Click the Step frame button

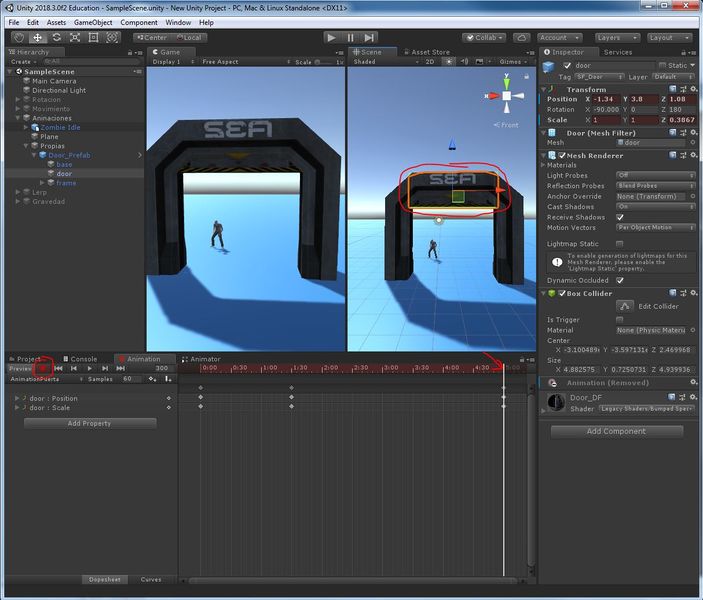(369, 38)
